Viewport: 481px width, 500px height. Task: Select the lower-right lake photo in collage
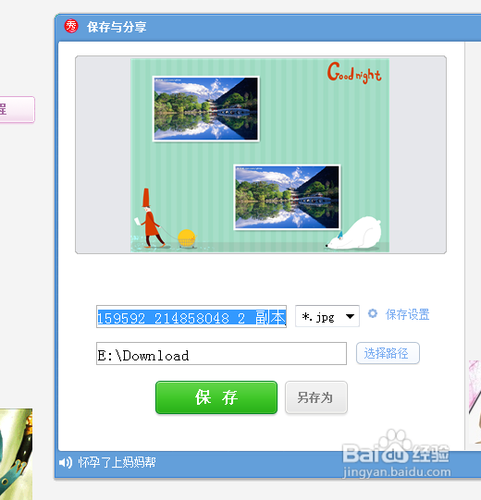(x=287, y=197)
